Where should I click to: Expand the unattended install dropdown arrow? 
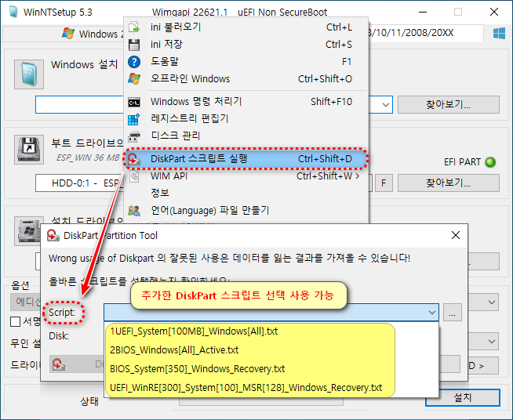[x=491, y=342]
